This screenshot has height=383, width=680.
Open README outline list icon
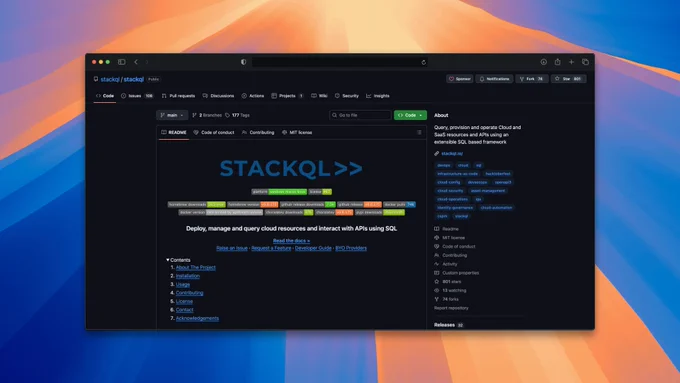pyautogui.click(x=419, y=132)
